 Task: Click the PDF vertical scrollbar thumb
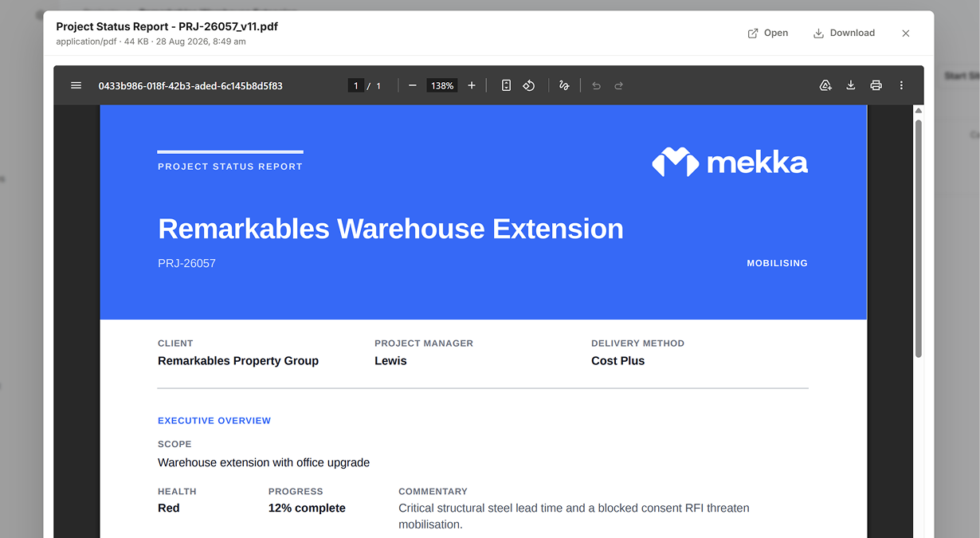point(918,238)
